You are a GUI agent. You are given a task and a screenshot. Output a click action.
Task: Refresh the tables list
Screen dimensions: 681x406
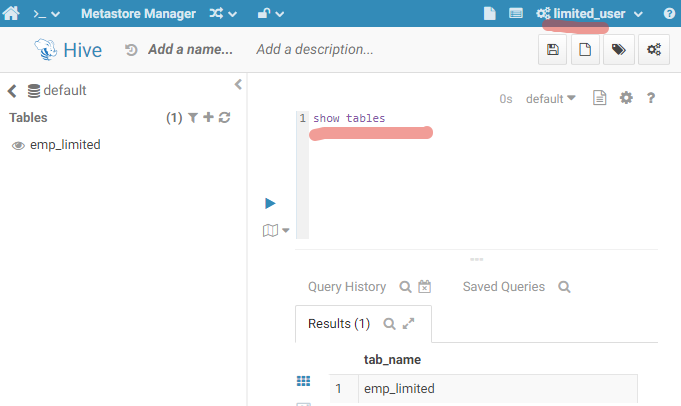[225, 118]
